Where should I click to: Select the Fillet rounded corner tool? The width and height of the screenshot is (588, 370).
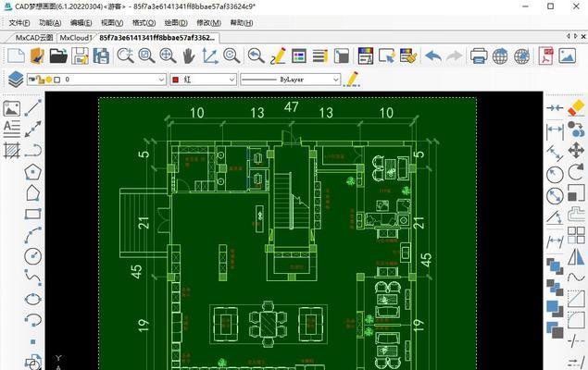(x=576, y=321)
